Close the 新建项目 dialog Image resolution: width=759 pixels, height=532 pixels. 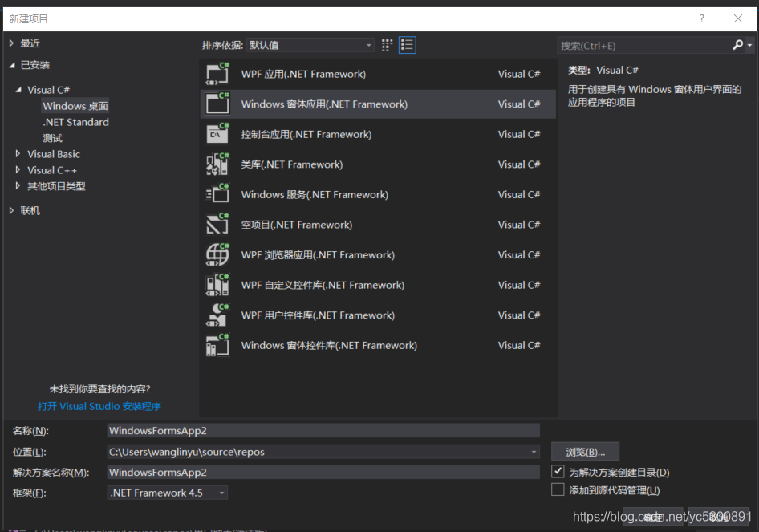pos(737,19)
